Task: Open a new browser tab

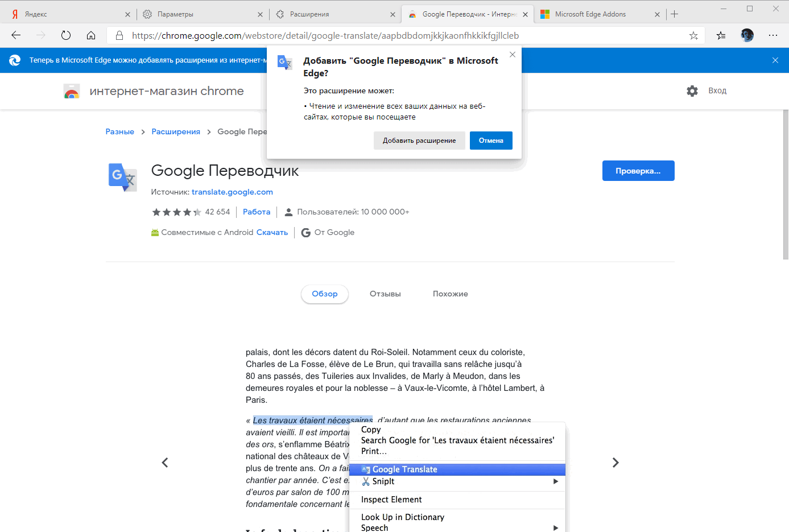Action: 675,14
